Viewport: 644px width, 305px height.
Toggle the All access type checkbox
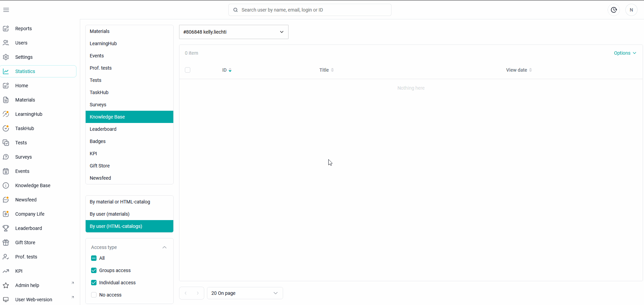(94, 258)
